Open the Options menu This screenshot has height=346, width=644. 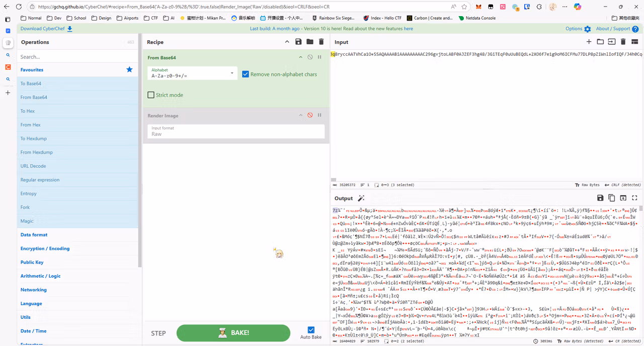click(x=578, y=29)
